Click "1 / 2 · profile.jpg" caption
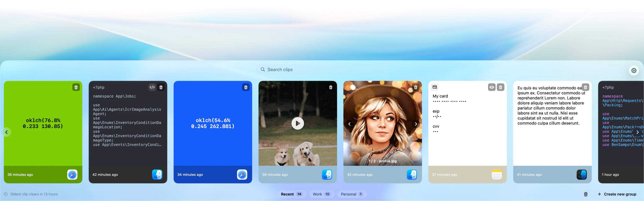This screenshot has height=201, width=644. tap(383, 161)
